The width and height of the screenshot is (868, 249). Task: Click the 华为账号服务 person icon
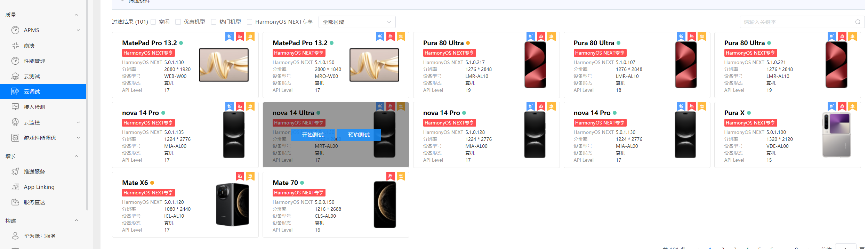click(x=15, y=236)
